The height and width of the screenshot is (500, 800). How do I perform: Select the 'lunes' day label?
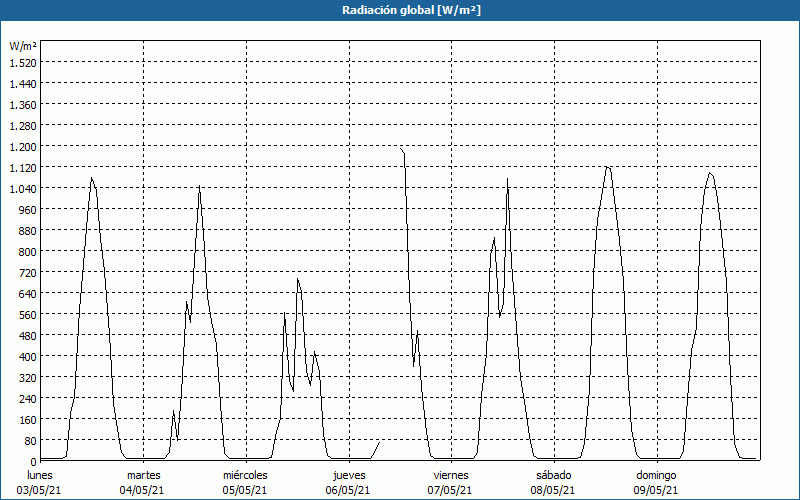coord(40,475)
